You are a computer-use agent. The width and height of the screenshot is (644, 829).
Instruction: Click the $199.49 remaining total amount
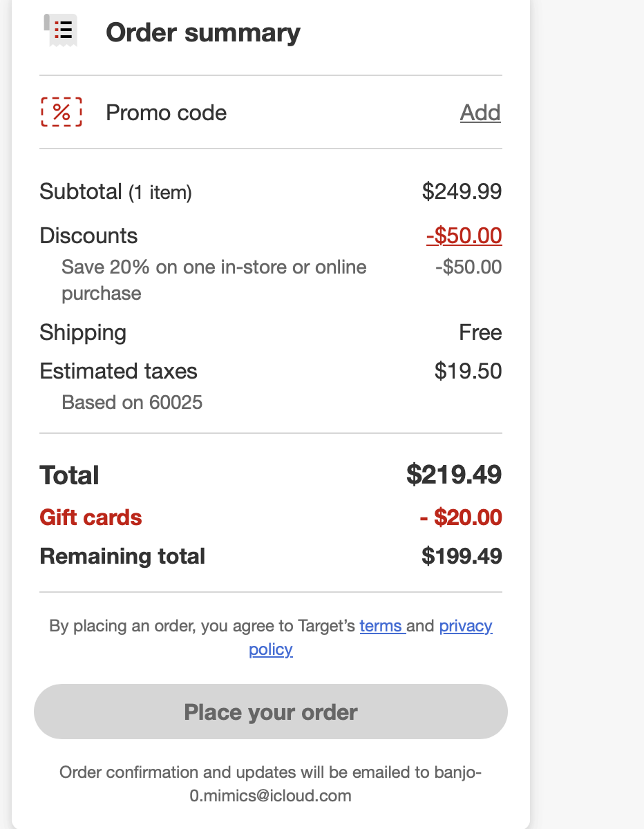[x=462, y=556]
